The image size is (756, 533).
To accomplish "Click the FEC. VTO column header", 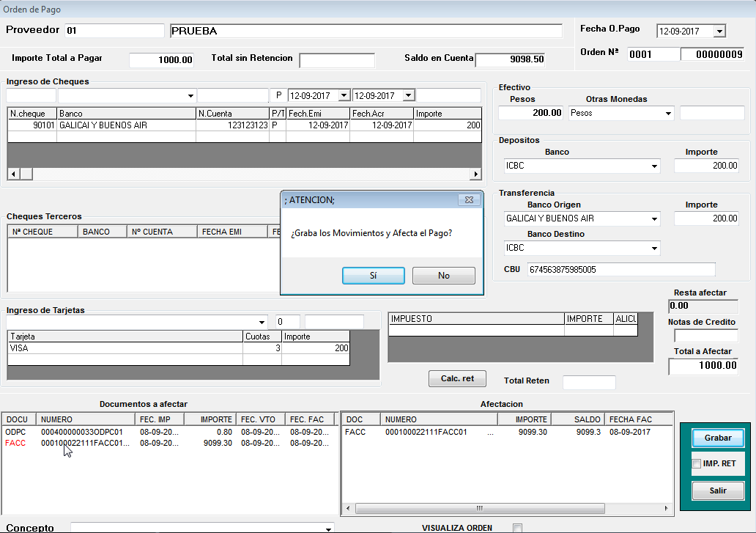I will [261, 419].
